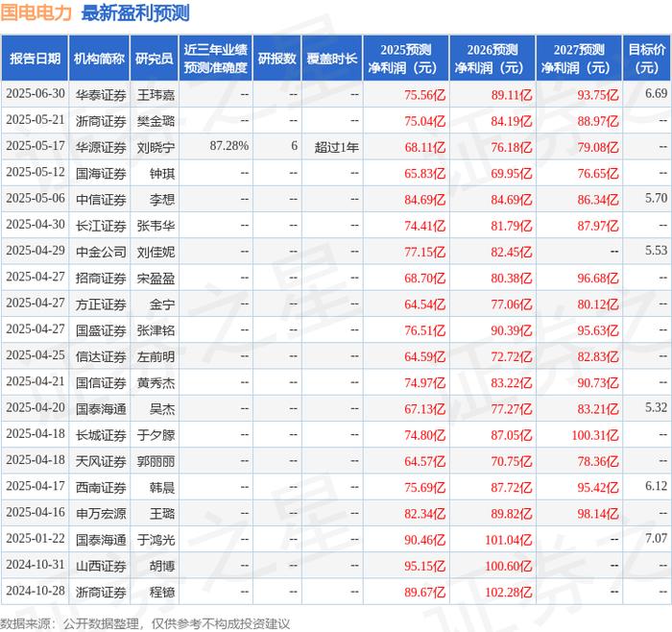Select the 目标价 column header
672x632 pixels.
[x=647, y=59]
